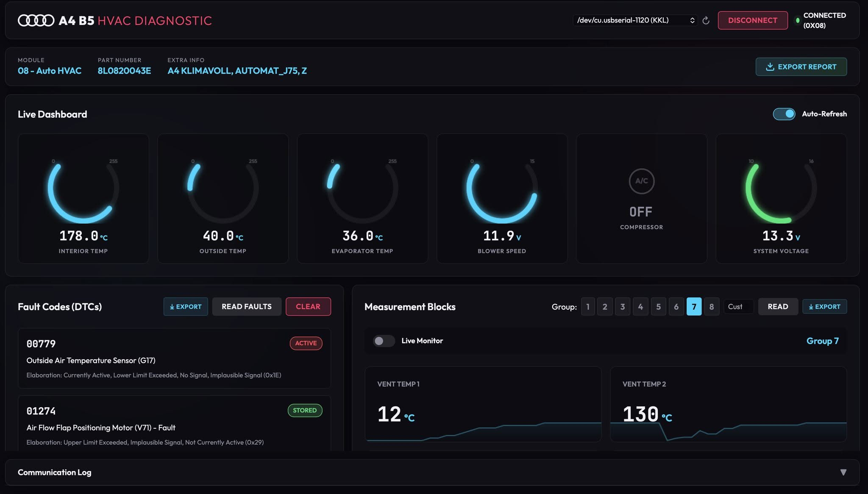Click the green connected status dot

[x=797, y=20]
